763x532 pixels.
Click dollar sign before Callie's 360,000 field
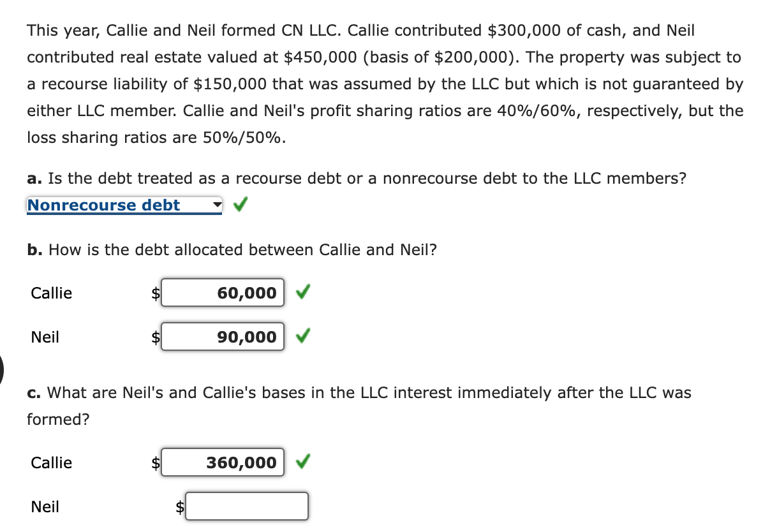click(x=155, y=464)
